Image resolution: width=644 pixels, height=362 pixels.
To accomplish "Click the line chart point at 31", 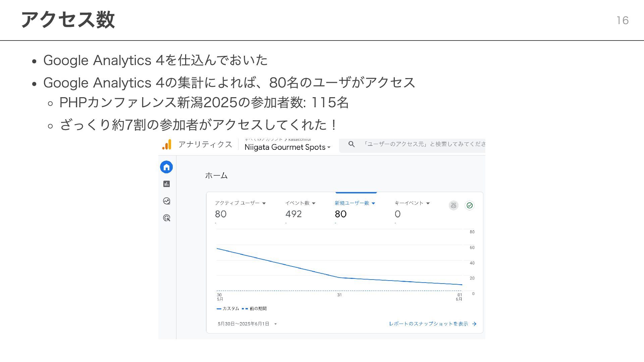I will [339, 278].
